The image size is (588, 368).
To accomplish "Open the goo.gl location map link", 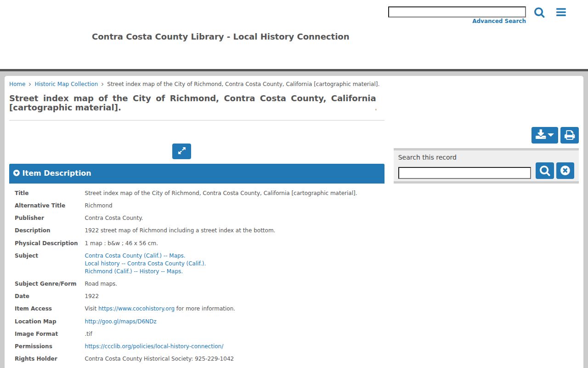I will coord(120,322).
